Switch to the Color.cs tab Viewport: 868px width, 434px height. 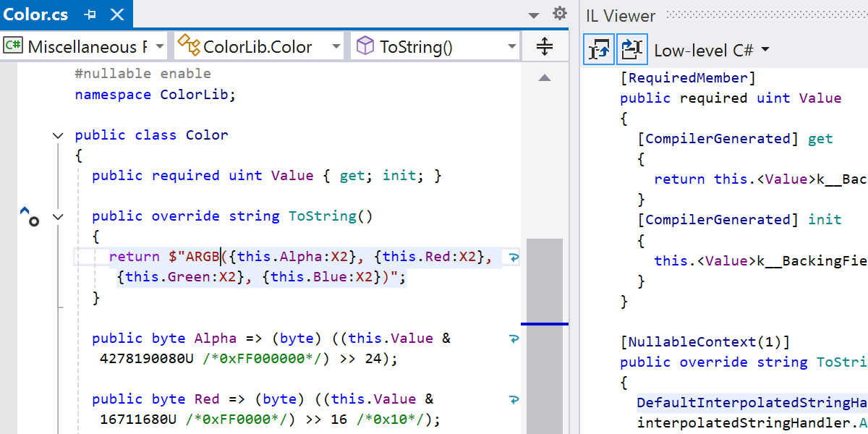coord(36,14)
